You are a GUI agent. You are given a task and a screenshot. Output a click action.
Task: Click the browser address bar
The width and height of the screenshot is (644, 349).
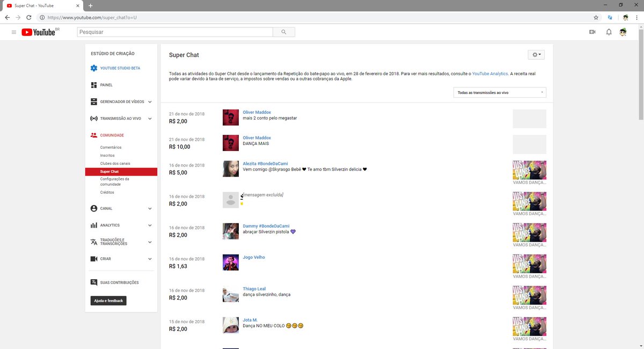pos(317,17)
